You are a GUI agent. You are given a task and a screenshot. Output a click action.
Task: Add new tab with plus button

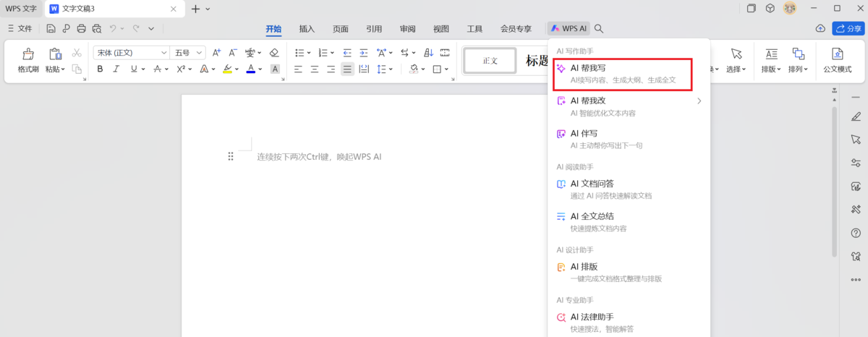[195, 8]
